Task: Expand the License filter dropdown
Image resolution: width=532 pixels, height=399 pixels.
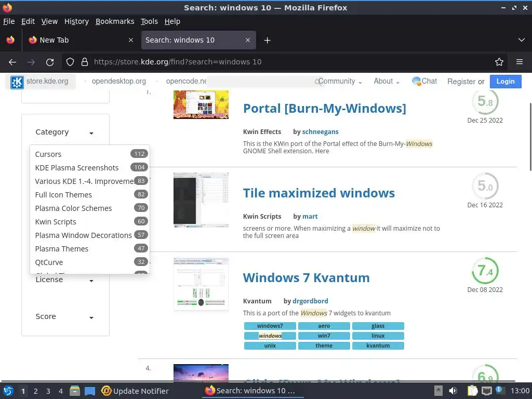Action: coord(64,280)
